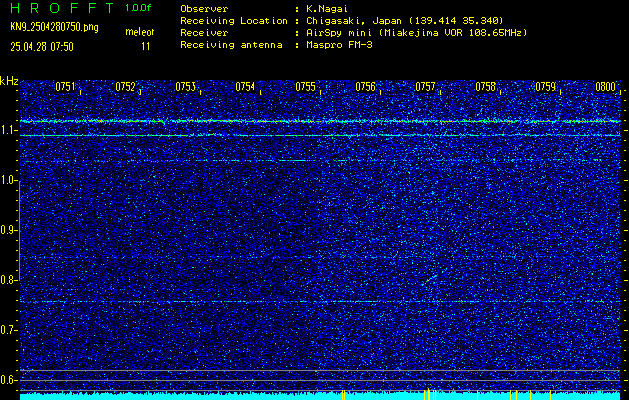This screenshot has height=400, width=629.
Task: Click time marker 0755
Action: click(305, 87)
